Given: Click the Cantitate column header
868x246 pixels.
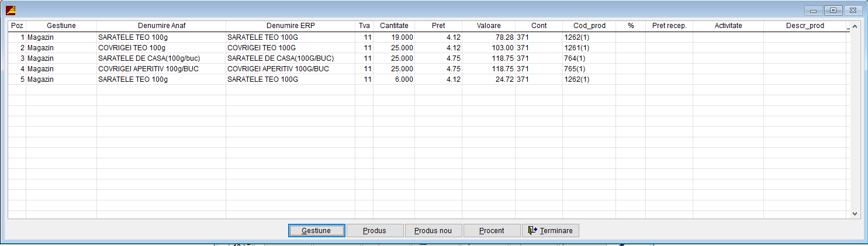Looking at the screenshot, I should (394, 26).
